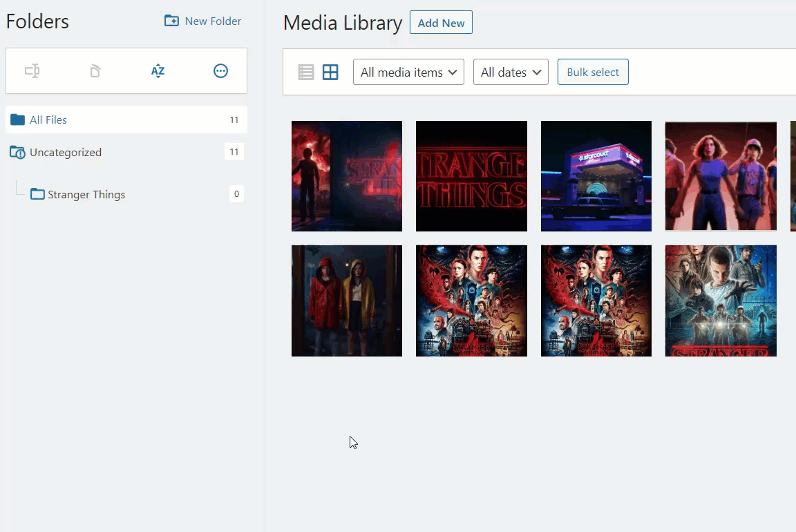
Task: Click the All Files folder icon
Action: (x=18, y=120)
